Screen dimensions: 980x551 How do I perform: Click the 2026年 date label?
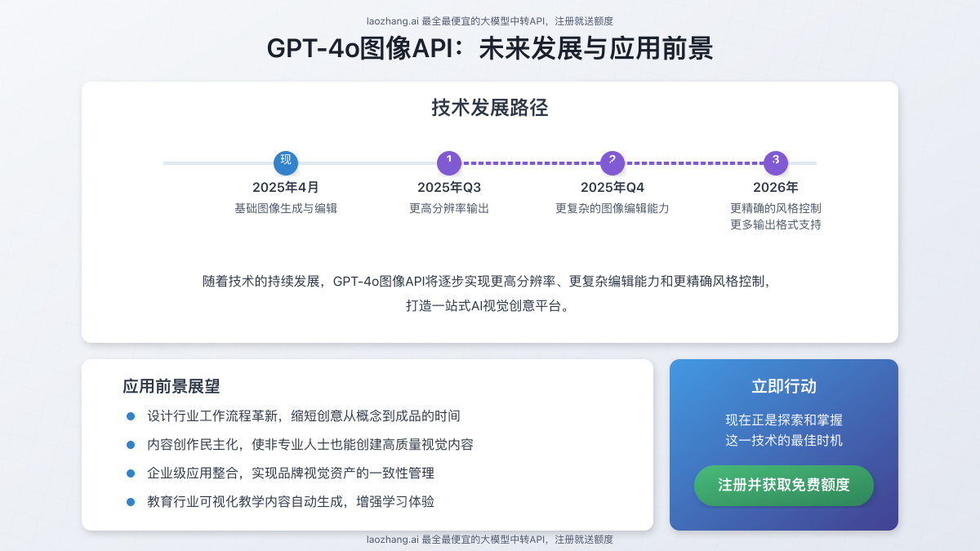776,187
